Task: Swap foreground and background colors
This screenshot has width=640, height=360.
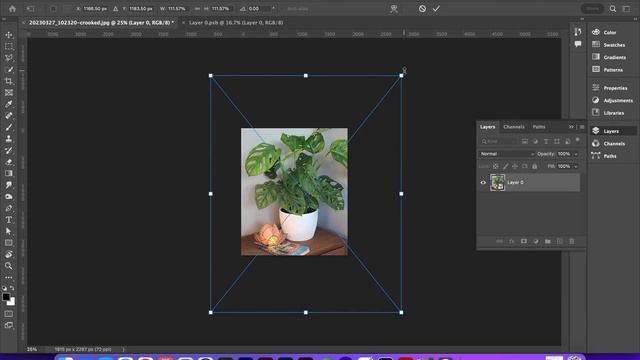Action: pos(12,288)
